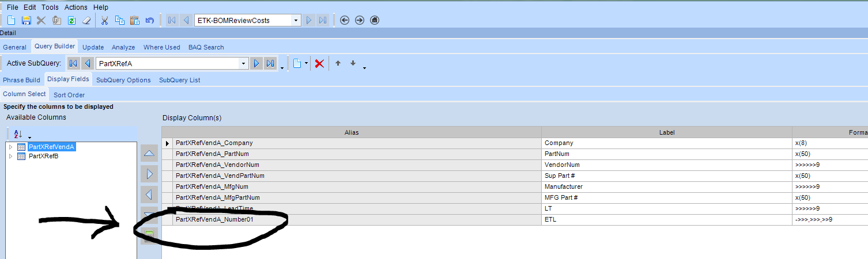Select the PartXRefVendA_VendPartNum alias cell
Viewport: 868px width, 259px height.
pos(357,176)
